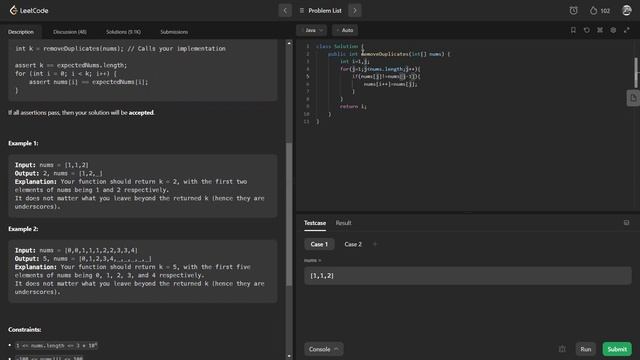The image size is (640, 360).
Task: Bookmark the code with the bookmark icon
Action: pyautogui.click(x=573, y=30)
